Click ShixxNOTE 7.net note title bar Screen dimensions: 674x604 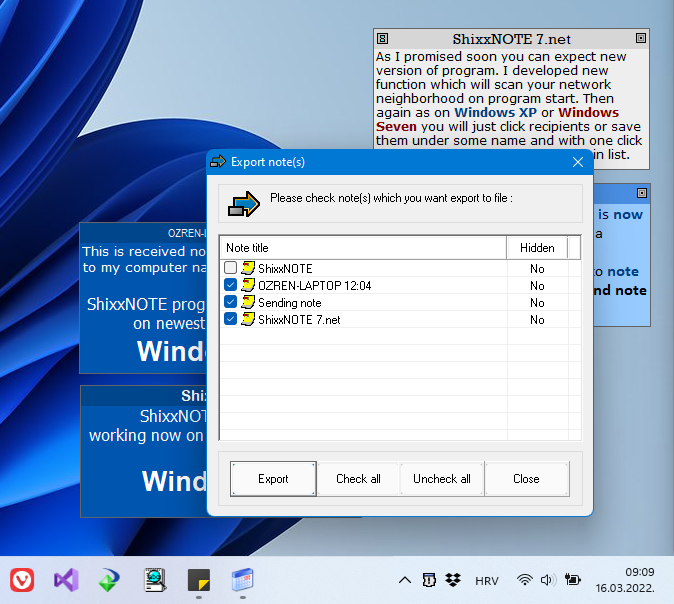click(x=512, y=40)
